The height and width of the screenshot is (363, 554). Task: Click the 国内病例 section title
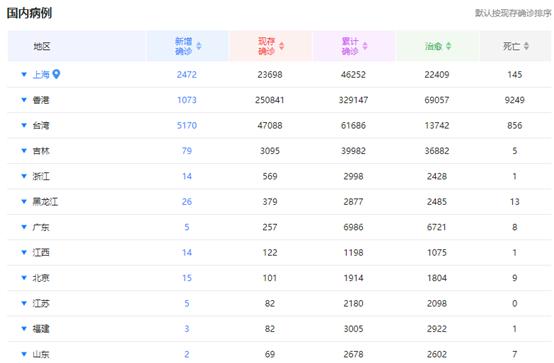(29, 13)
